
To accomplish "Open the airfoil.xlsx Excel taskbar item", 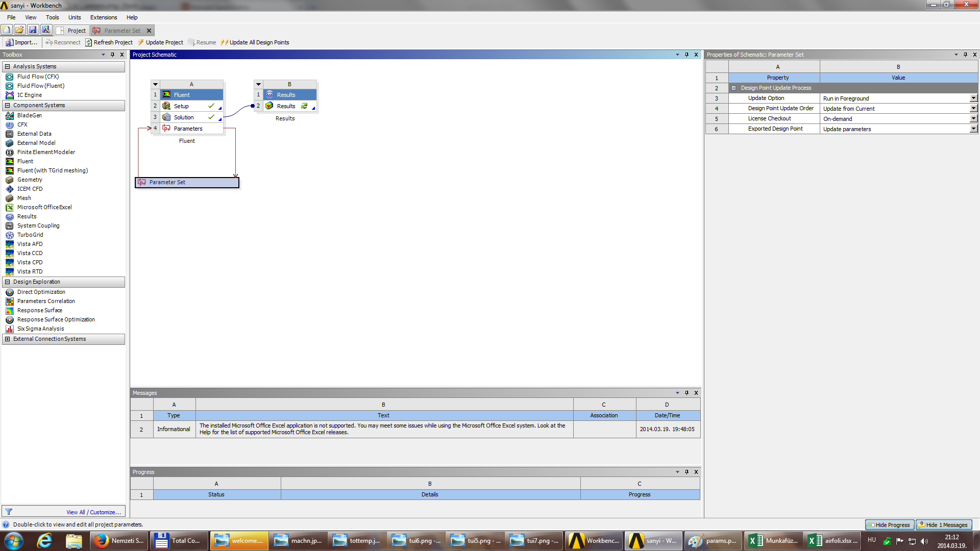I will point(832,541).
